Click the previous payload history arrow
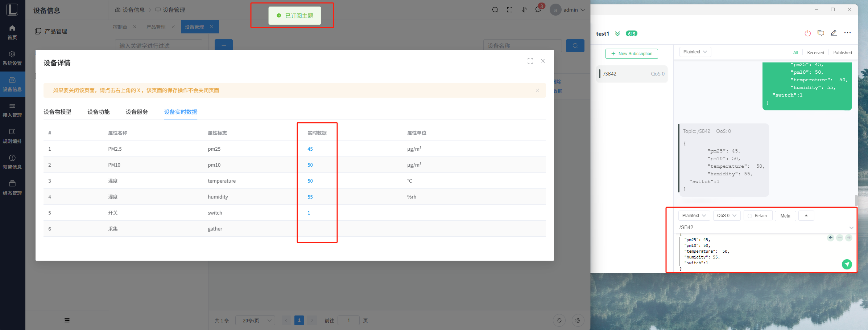 click(831, 238)
